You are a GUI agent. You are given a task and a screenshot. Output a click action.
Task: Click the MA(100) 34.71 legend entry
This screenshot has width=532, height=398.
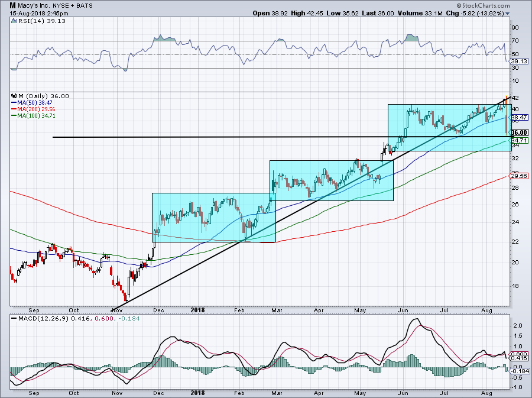36,116
